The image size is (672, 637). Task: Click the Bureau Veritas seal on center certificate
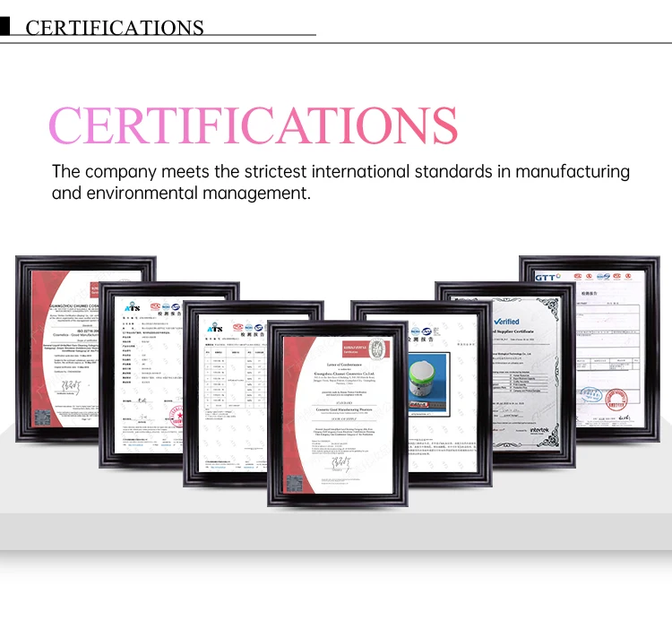(377, 349)
